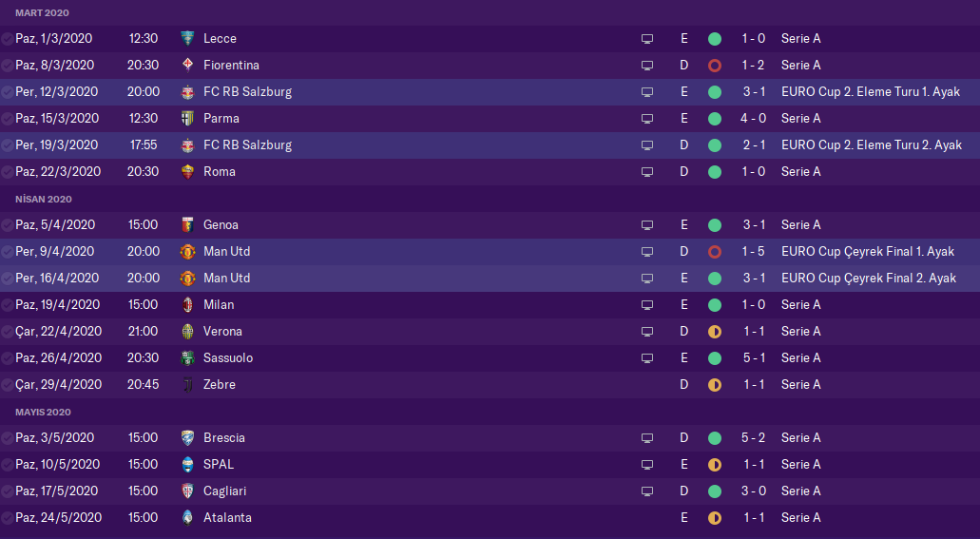Click the TV icon on the Cagliari row
This screenshot has height=539, width=980.
pos(647,491)
